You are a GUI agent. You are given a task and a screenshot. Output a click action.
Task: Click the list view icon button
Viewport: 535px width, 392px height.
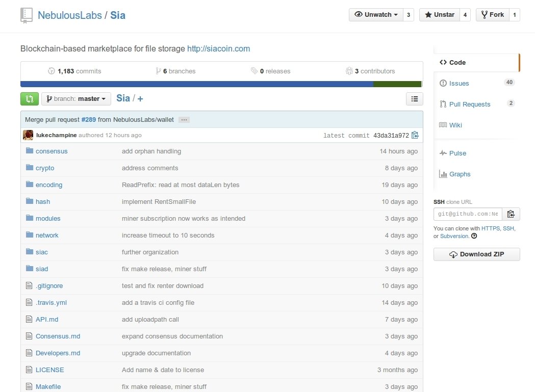[x=415, y=99]
